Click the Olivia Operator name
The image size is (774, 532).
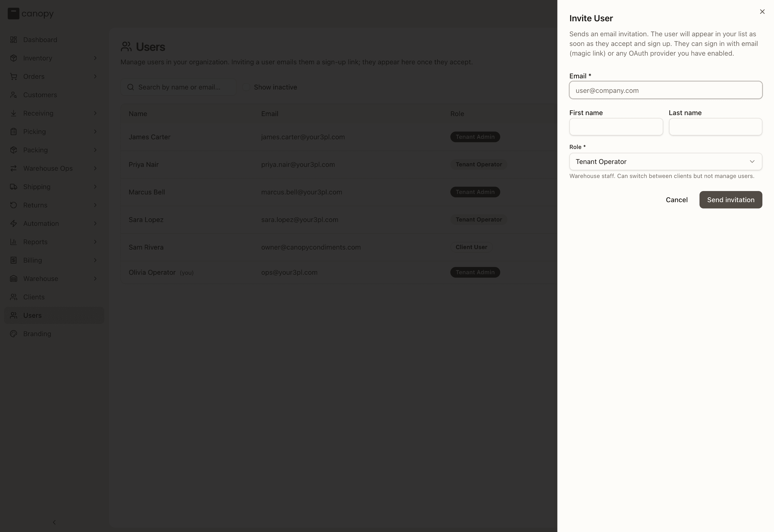pos(152,272)
